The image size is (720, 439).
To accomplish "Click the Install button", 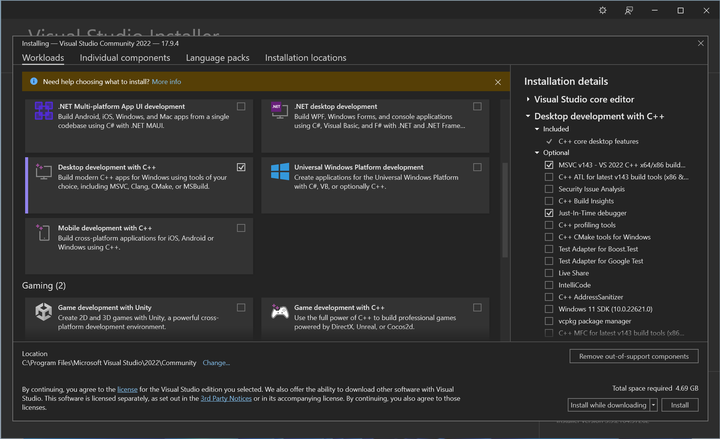I will pos(679,405).
